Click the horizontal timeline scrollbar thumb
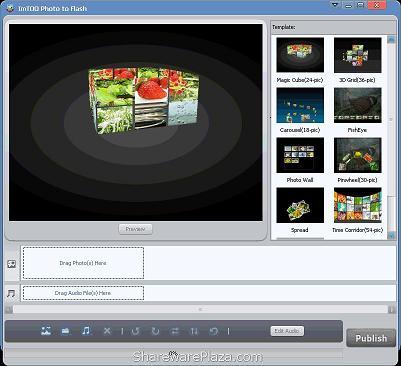The width and height of the screenshot is (401, 366). pos(200,309)
